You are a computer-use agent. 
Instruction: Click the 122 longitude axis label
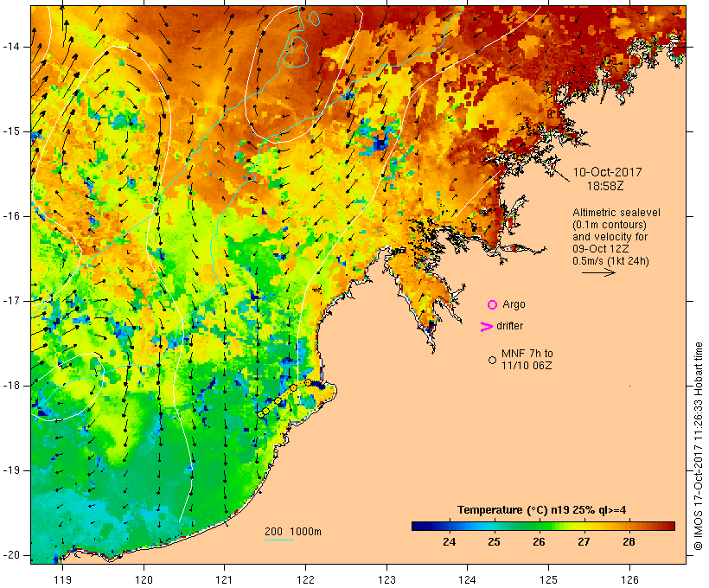pos(306,579)
